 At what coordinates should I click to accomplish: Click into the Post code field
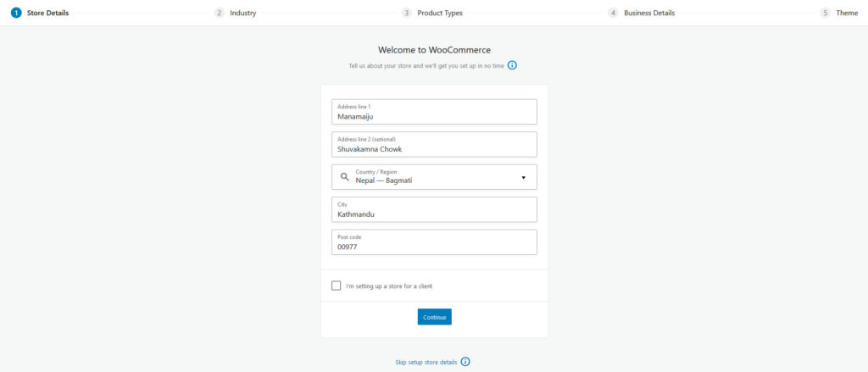point(434,242)
